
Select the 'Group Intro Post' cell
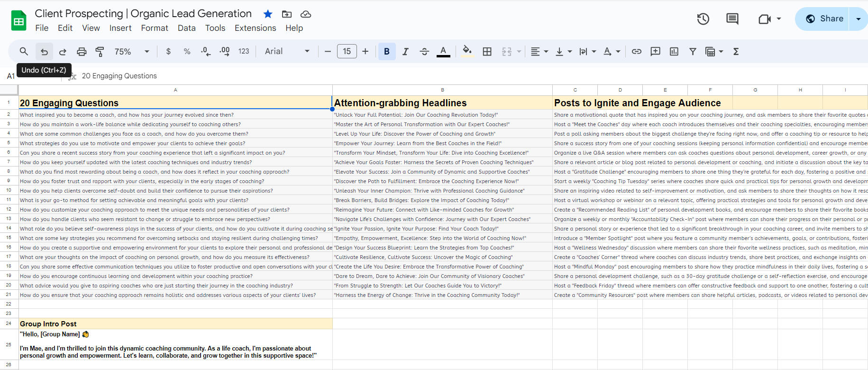(175, 324)
